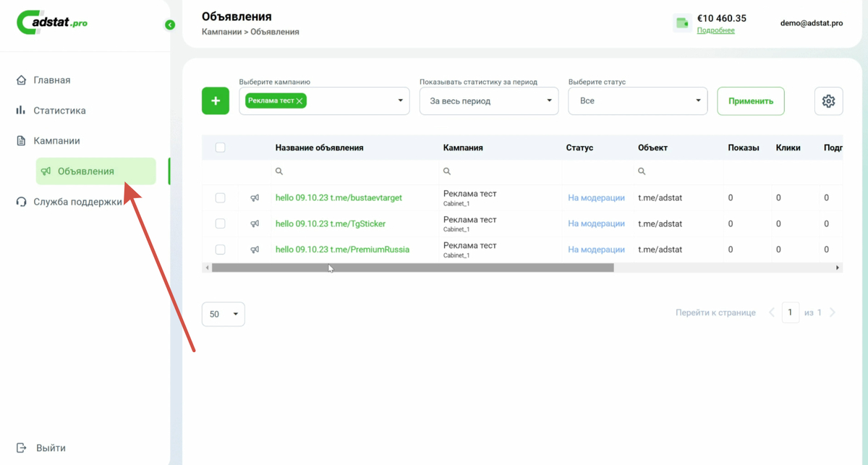Open the 'За весь период' period dropdown

point(489,101)
